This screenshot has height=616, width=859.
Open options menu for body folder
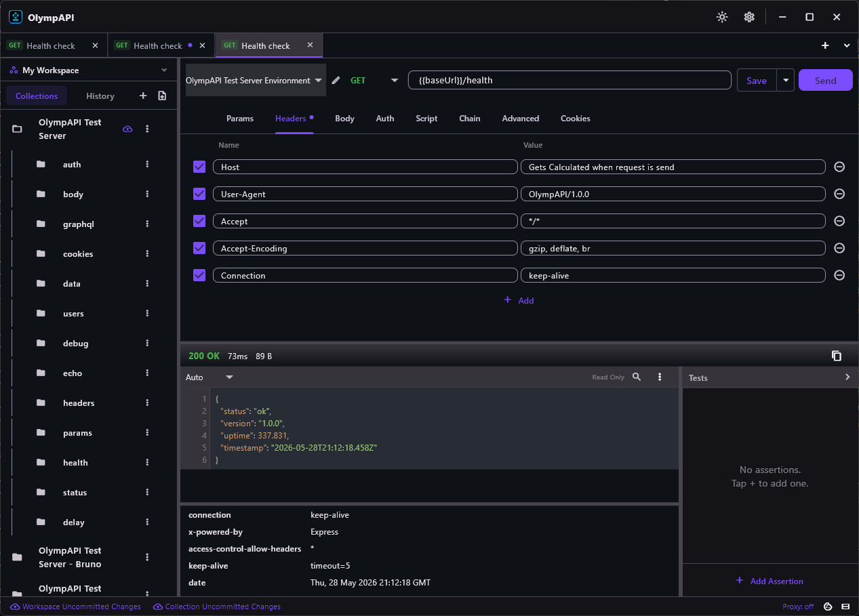(x=147, y=194)
